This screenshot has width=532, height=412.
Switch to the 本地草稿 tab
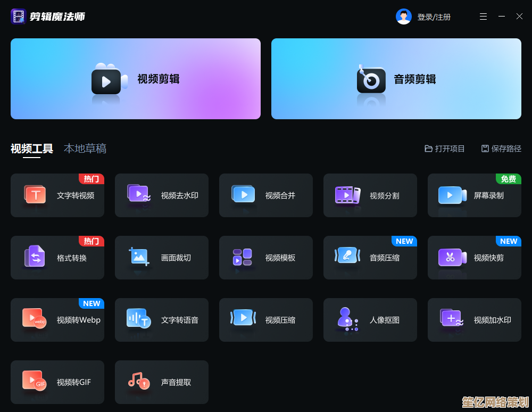[x=85, y=149]
